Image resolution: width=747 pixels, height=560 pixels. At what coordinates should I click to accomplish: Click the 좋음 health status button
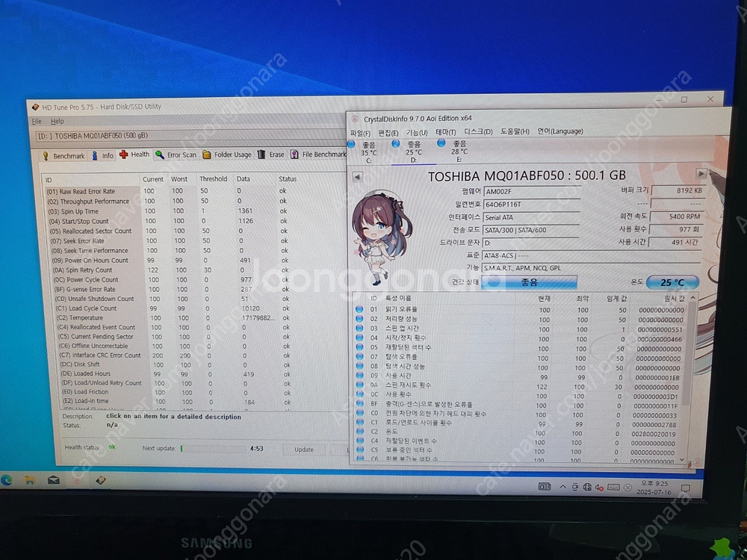point(530,282)
